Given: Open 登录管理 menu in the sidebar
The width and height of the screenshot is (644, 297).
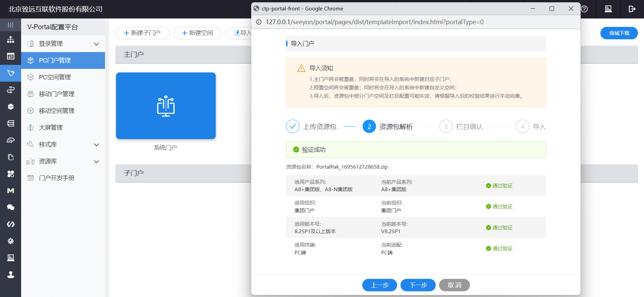Looking at the screenshot, I should 63,44.
